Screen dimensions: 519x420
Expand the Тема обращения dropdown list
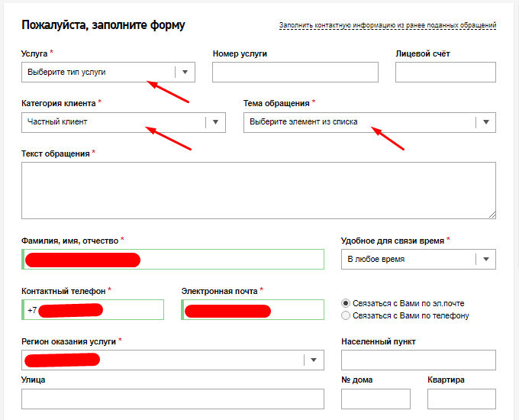tap(485, 122)
